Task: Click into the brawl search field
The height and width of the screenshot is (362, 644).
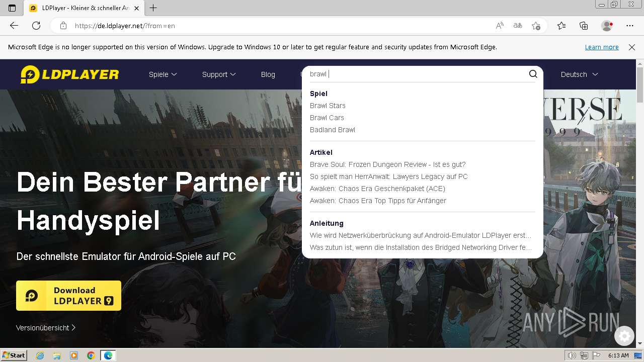Action: click(418, 74)
